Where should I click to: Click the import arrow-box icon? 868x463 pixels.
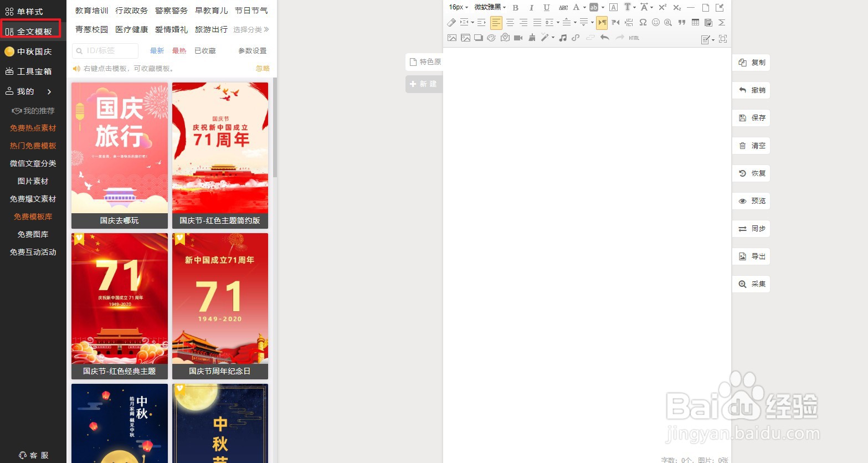click(x=720, y=7)
